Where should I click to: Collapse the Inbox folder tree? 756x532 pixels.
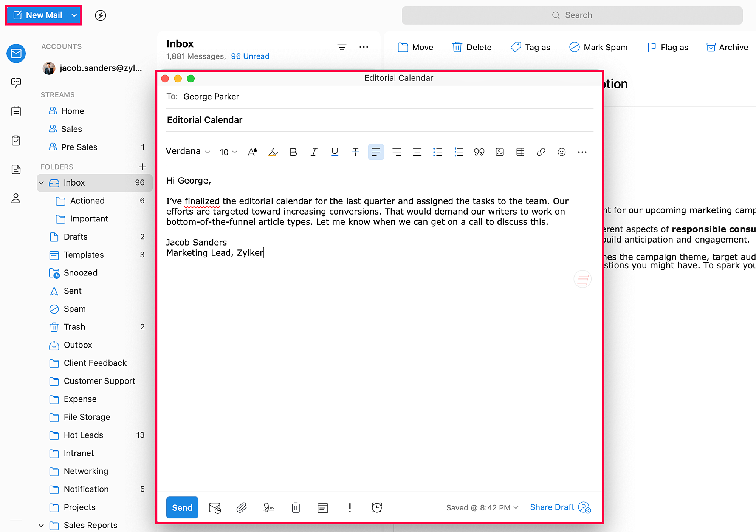(x=42, y=183)
